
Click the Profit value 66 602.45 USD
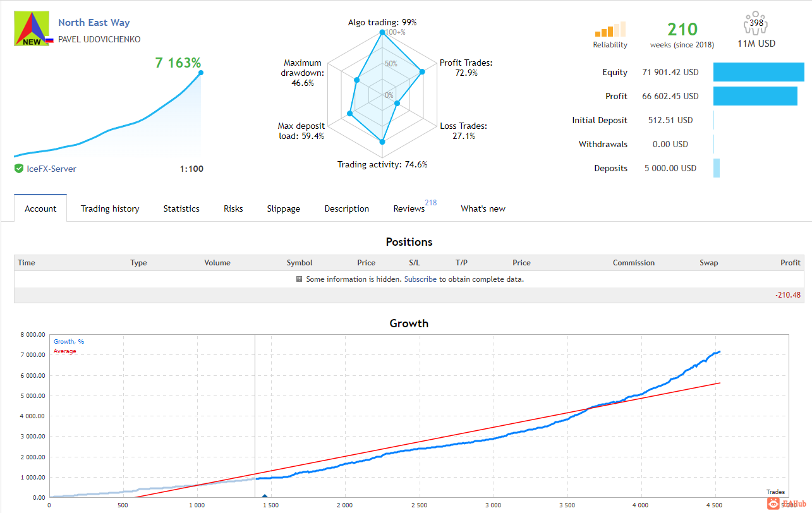670,96
